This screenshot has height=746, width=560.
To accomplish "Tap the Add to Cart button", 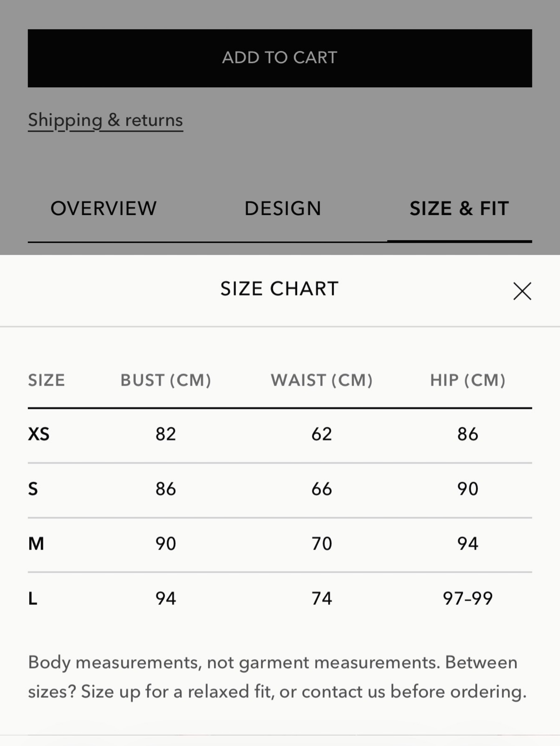I will [280, 58].
